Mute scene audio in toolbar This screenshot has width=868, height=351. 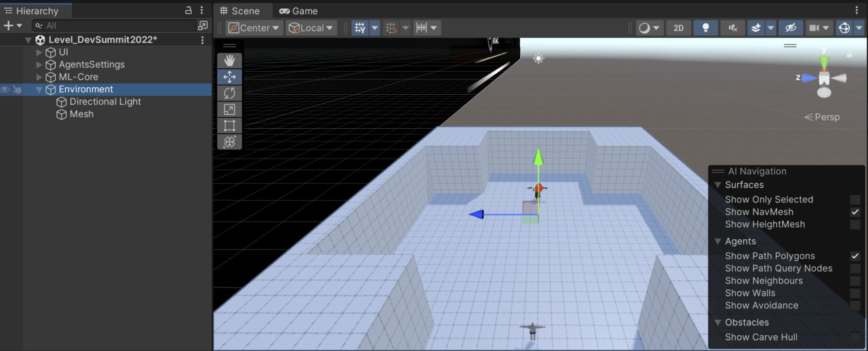pyautogui.click(x=732, y=28)
